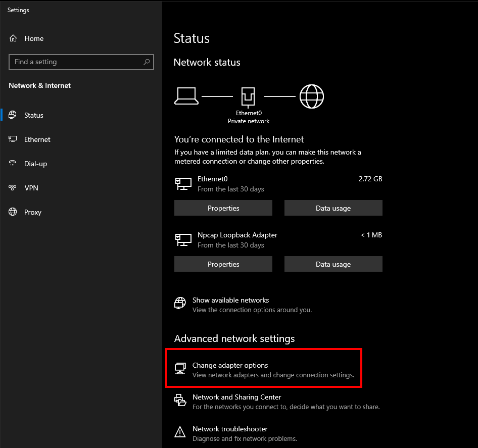
Task: Click the Advanced network settings heading
Action: tap(234, 338)
